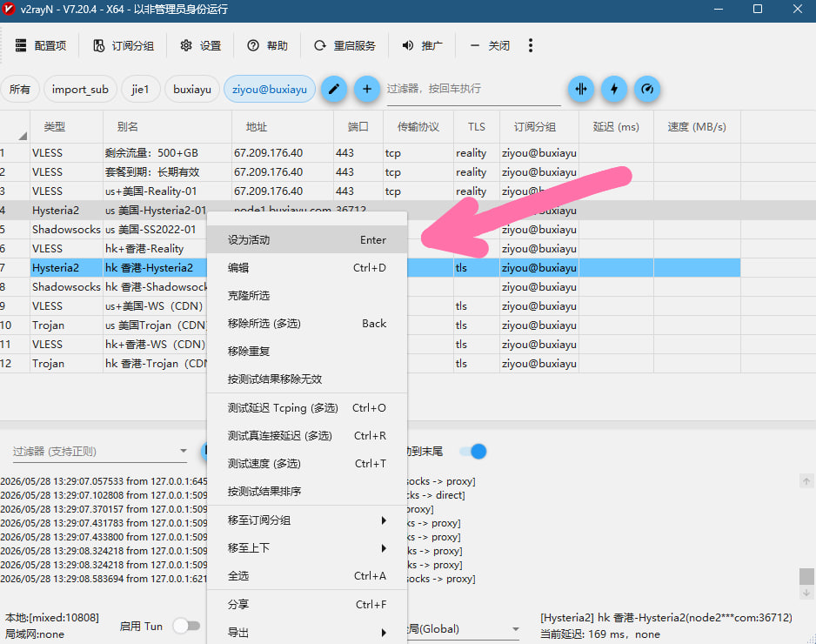Sort by the 别名 column header
The height and width of the screenshot is (644, 816).
click(167, 126)
